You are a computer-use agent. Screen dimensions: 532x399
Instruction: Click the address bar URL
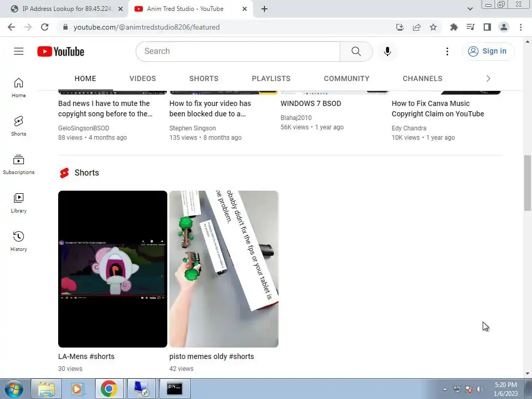(147, 27)
